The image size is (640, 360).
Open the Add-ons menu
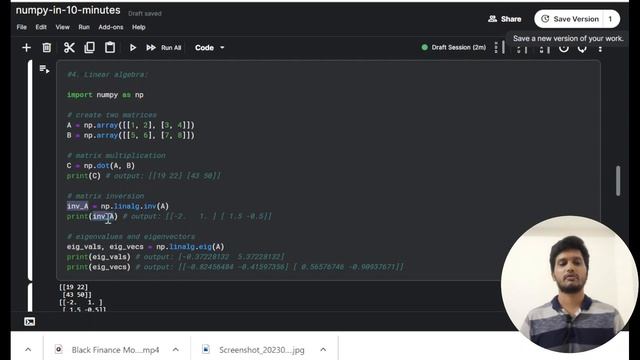click(111, 27)
